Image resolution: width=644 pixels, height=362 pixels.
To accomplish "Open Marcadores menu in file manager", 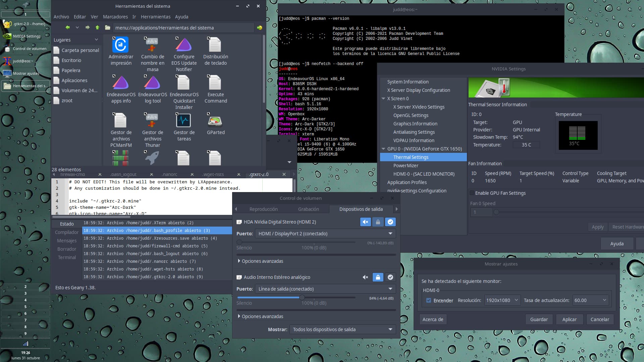I will [x=115, y=17].
